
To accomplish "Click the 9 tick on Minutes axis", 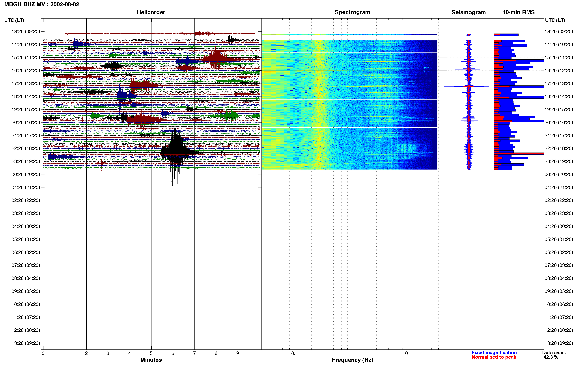I will [x=238, y=353].
